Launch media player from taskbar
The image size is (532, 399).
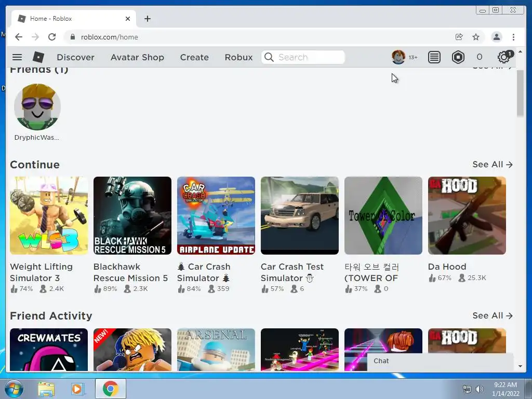[x=77, y=389]
